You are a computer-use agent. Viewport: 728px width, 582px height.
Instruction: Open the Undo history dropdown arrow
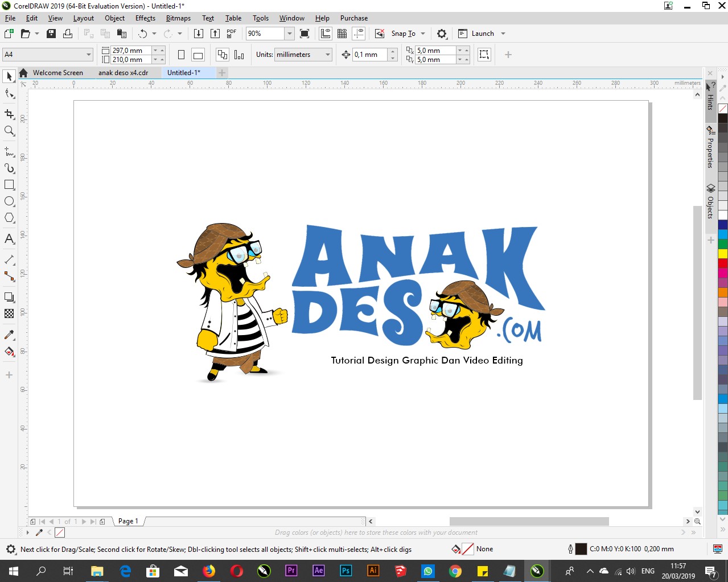[x=154, y=34]
